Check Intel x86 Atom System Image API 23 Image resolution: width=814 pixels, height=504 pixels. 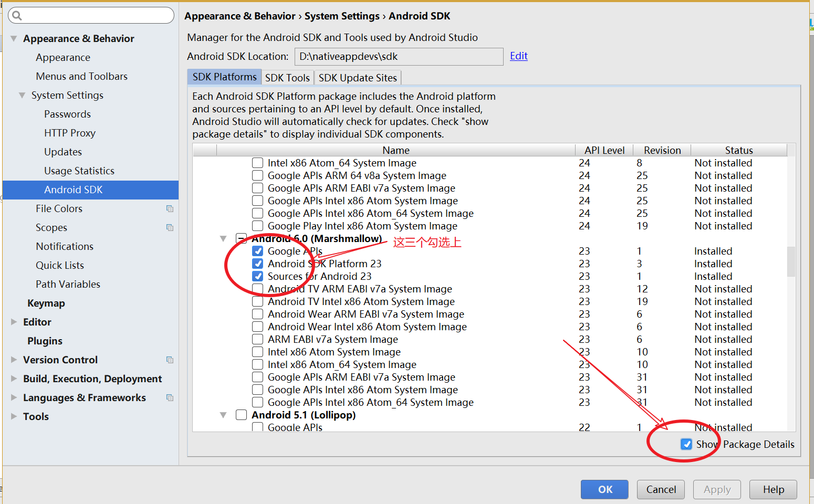point(257,352)
